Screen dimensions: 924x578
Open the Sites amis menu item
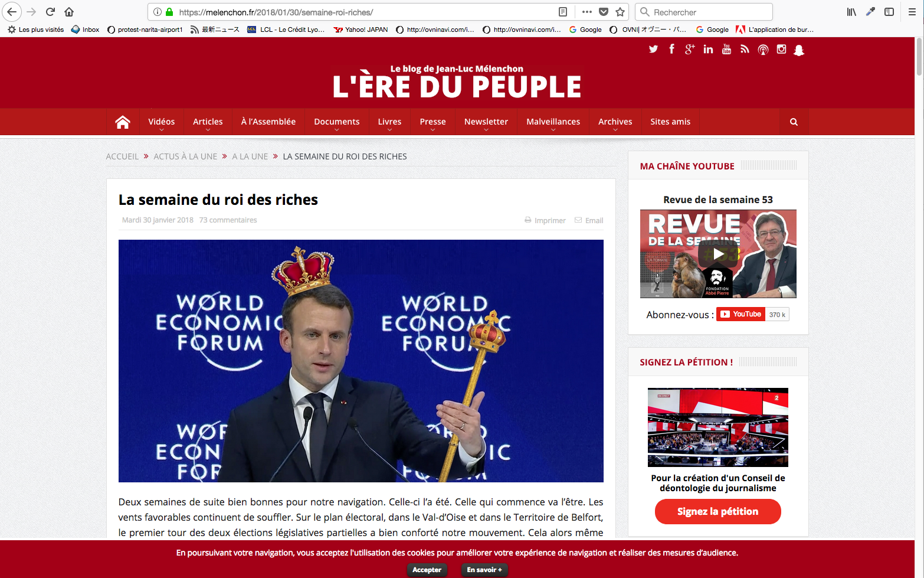click(x=670, y=122)
